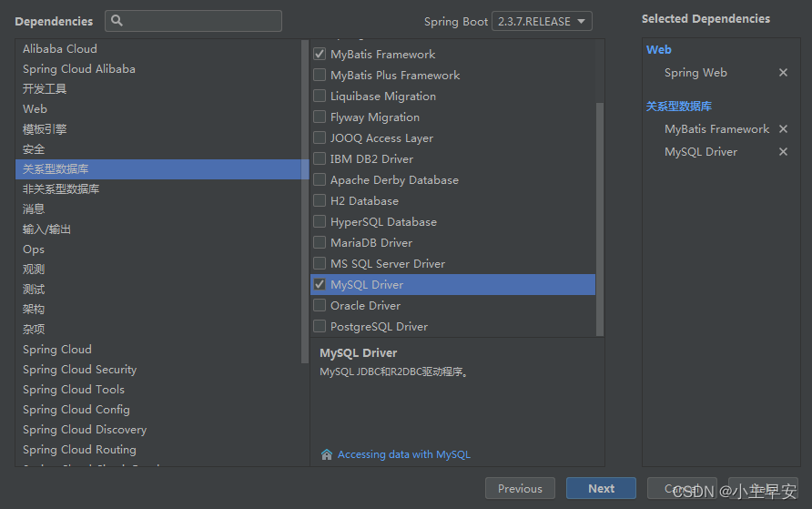This screenshot has height=509, width=812.
Task: Select the 消息 category
Action: click(158, 209)
